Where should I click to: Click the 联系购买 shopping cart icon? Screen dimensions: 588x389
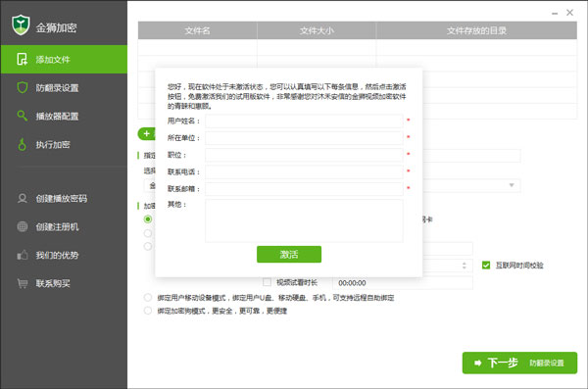pyautogui.click(x=23, y=283)
